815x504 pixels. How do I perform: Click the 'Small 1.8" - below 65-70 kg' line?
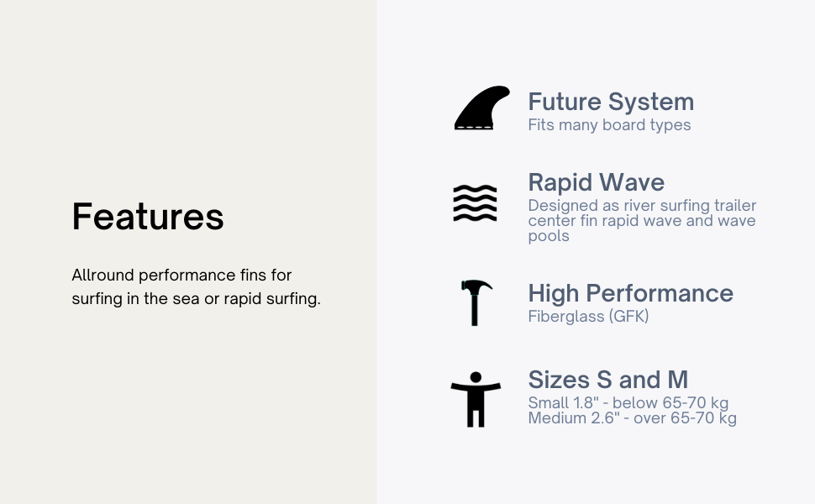(x=628, y=402)
